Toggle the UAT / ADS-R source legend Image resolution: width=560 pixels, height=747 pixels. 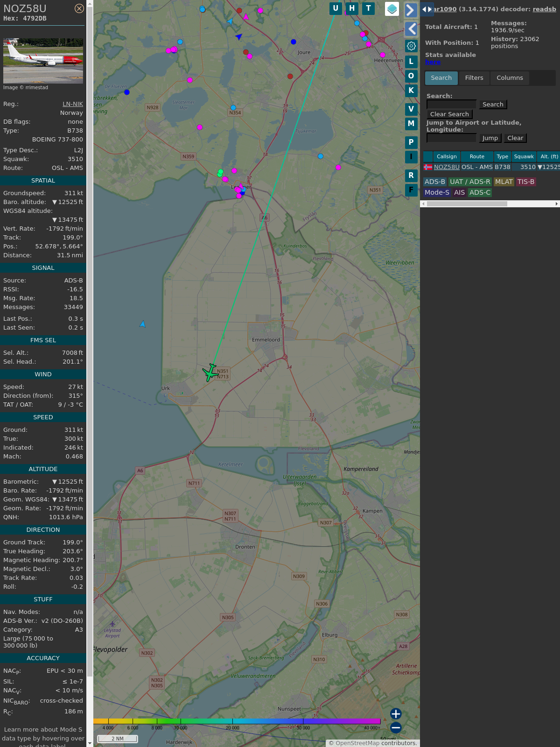coord(470,182)
